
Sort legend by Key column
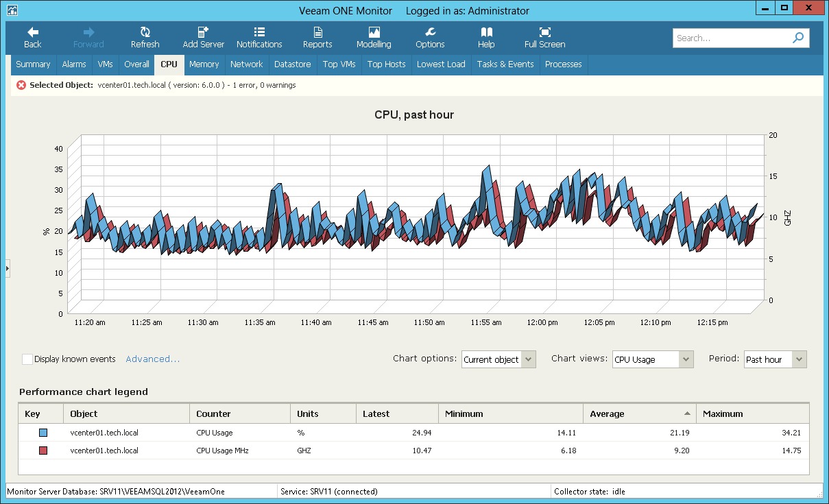40,413
